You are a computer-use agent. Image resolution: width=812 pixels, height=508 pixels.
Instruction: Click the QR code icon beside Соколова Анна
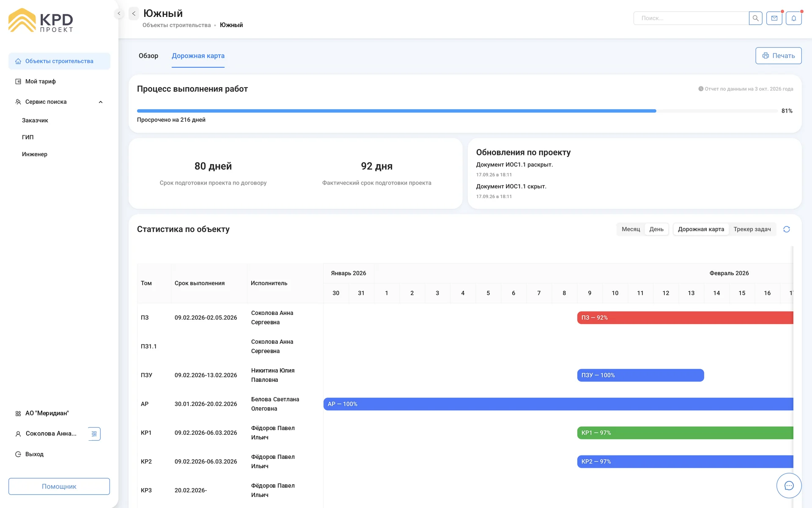94,433
